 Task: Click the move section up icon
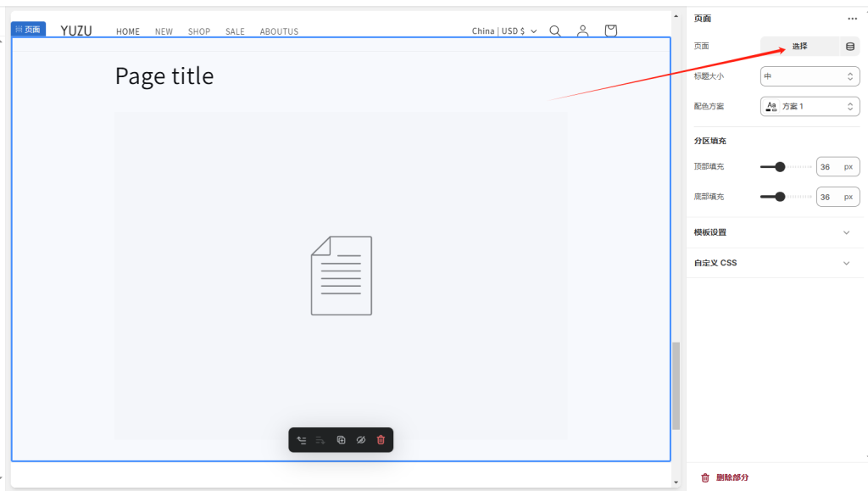tap(302, 440)
